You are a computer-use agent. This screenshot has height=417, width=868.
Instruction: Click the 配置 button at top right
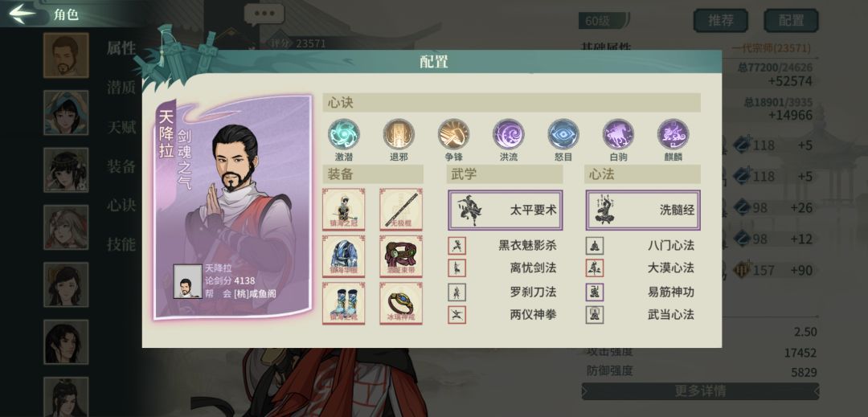pos(791,20)
